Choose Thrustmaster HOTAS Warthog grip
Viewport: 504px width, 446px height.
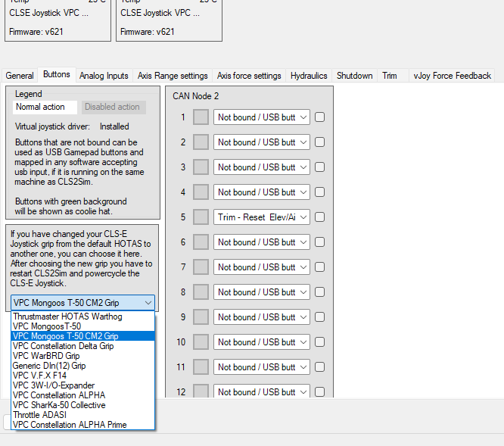pyautogui.click(x=82, y=317)
